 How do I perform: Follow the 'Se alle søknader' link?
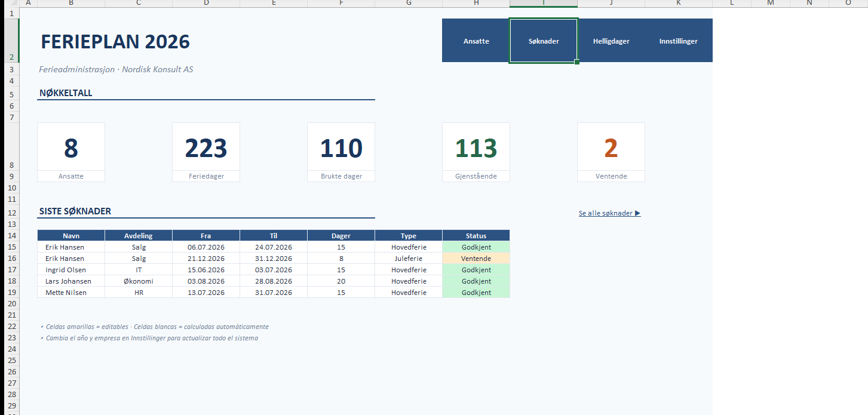pos(609,213)
